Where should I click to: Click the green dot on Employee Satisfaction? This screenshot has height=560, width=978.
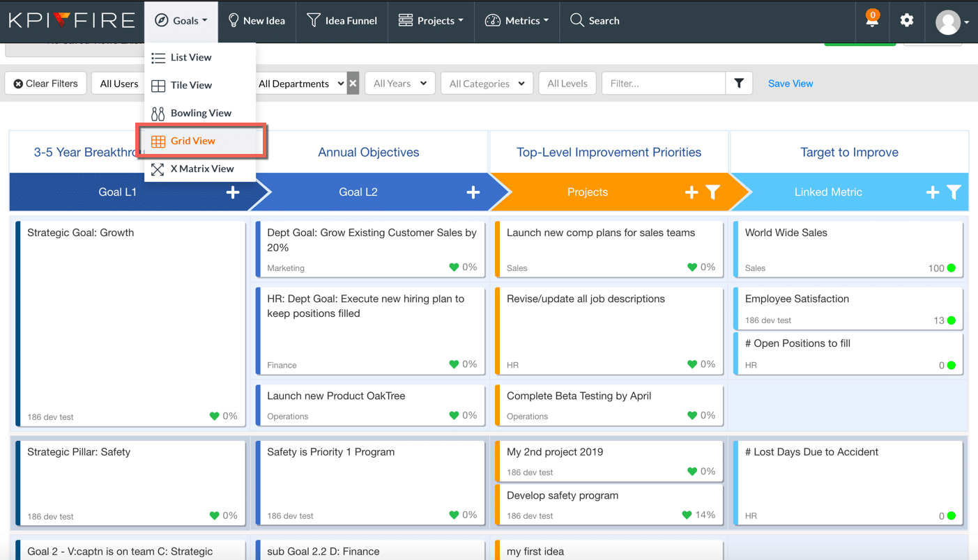pyautogui.click(x=952, y=320)
